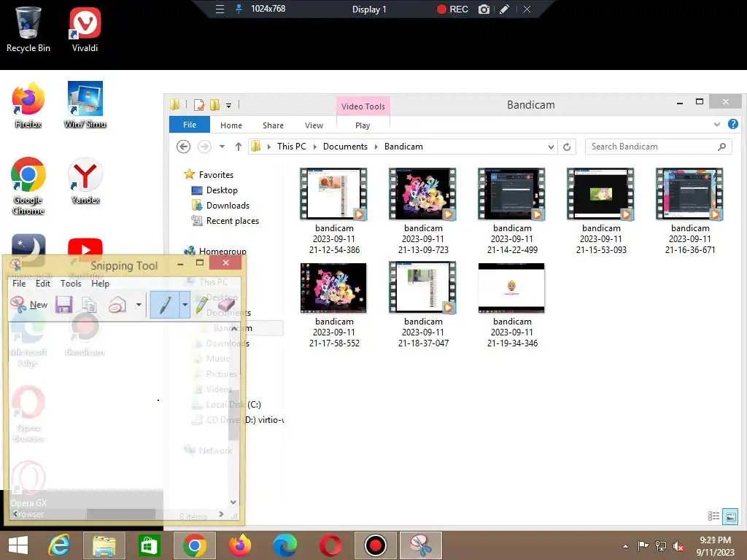Select video bandicam 2023-09-11 21-14-22-499

click(x=512, y=211)
